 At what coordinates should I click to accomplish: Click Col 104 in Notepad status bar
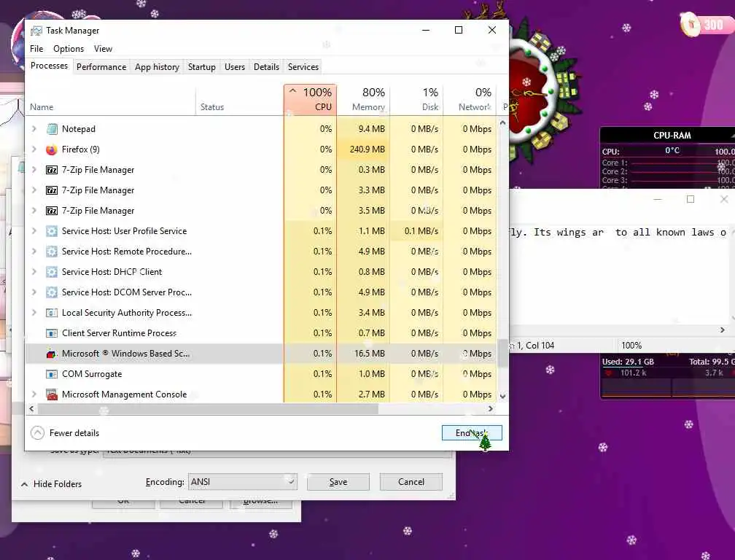(540, 346)
